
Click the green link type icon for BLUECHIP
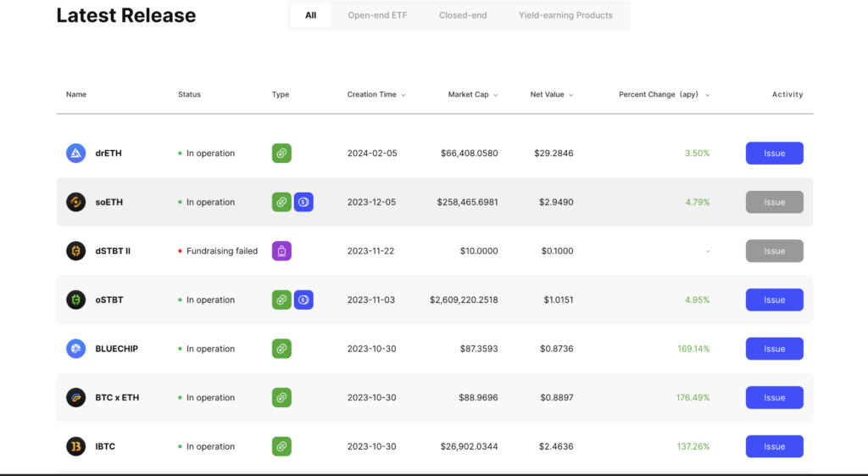[281, 349]
